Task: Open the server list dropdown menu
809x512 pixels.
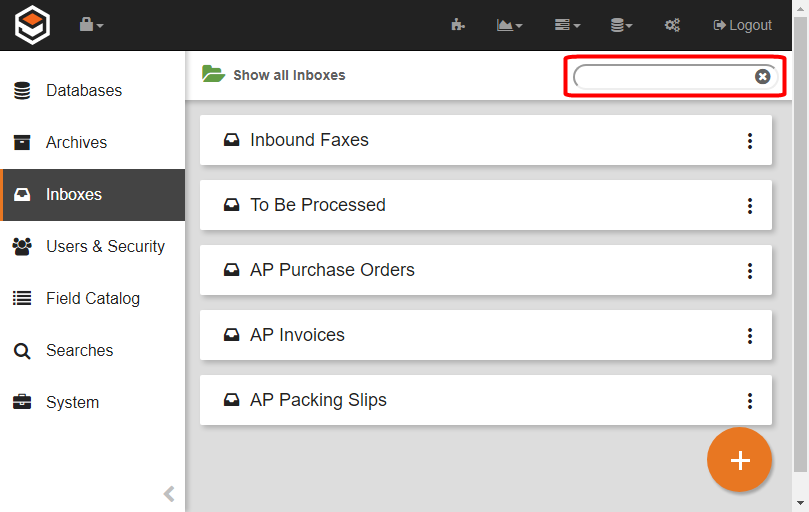Action: (x=566, y=25)
